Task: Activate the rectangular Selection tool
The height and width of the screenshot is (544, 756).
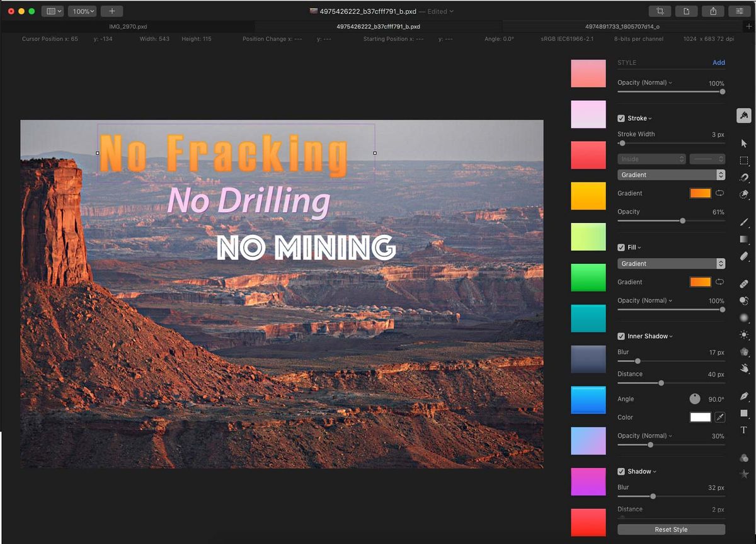Action: click(x=744, y=160)
